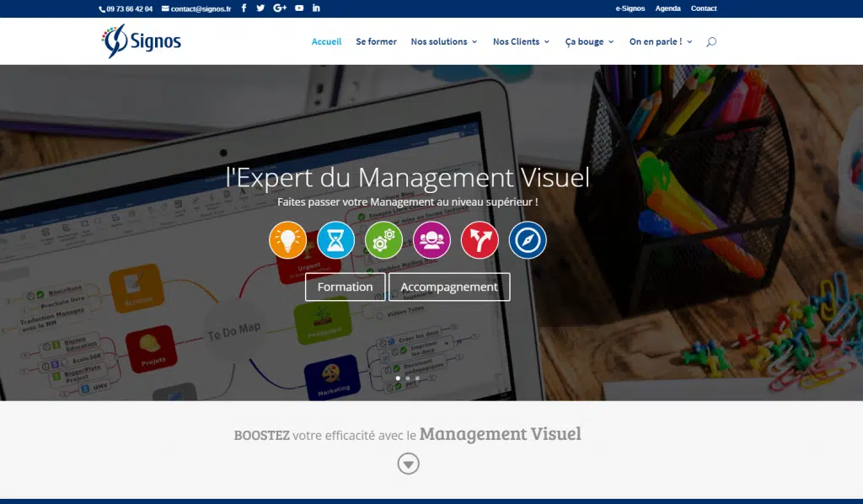The height and width of the screenshot is (504, 863).
Task: Go to the Se former menu item
Action: 376,41
